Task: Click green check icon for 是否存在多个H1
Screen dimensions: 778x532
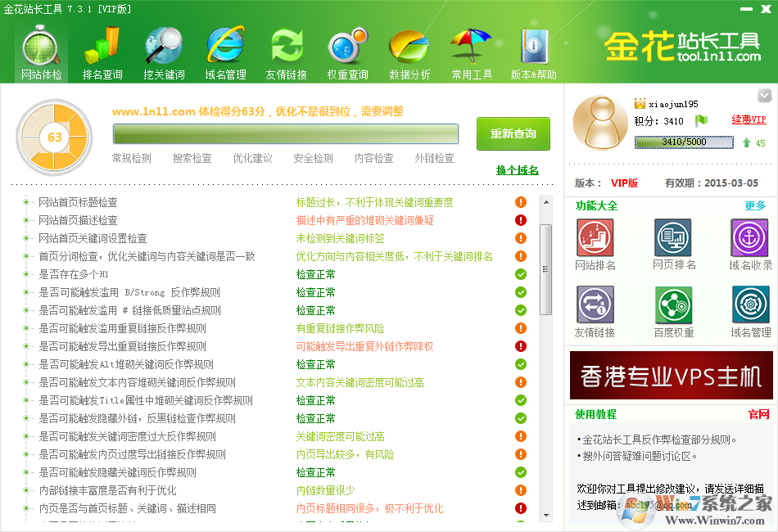Action: pos(521,274)
